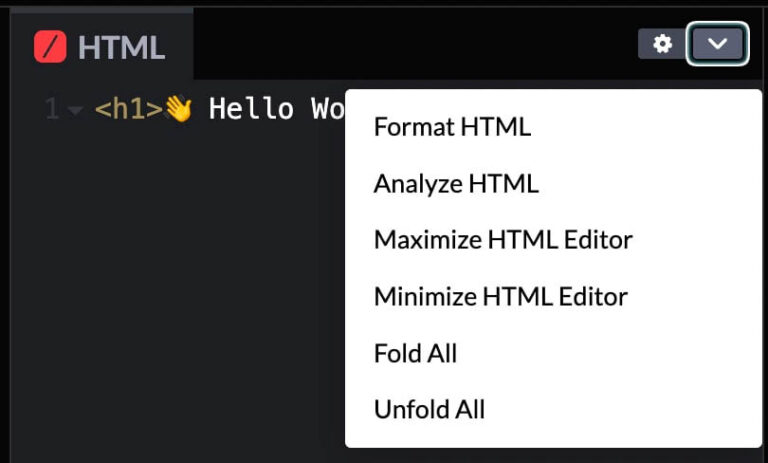
Task: Click the red slash HTML logo icon
Action: coord(50,46)
